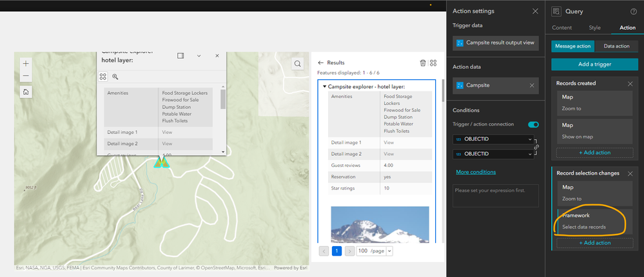The height and width of the screenshot is (277, 644).
Task: Click the popup zoom-to magnifier icon
Action: click(115, 77)
